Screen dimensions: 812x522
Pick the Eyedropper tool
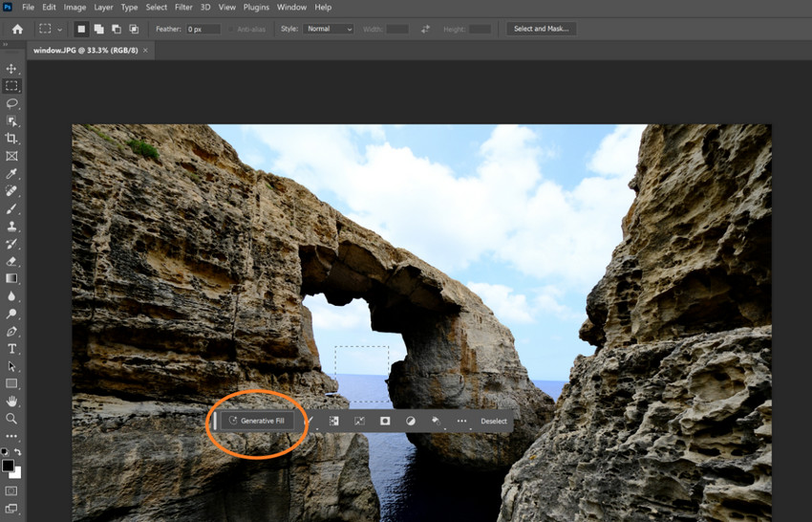[11, 174]
